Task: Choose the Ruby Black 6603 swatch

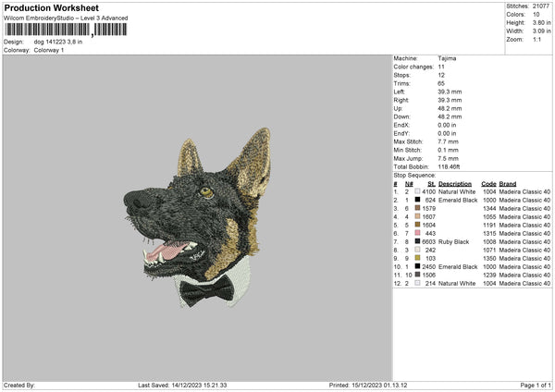Action: tap(418, 241)
